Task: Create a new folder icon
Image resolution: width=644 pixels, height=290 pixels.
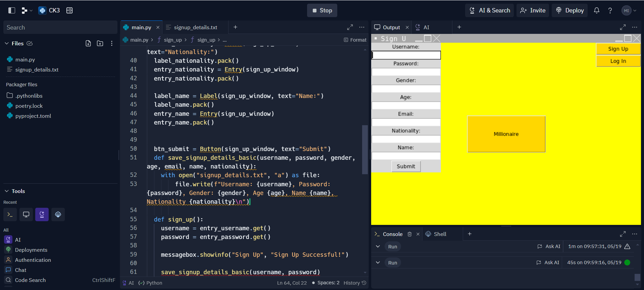Action: [x=100, y=43]
